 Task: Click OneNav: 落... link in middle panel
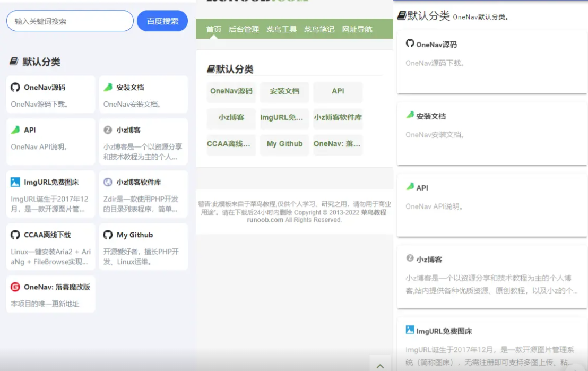pyautogui.click(x=337, y=144)
